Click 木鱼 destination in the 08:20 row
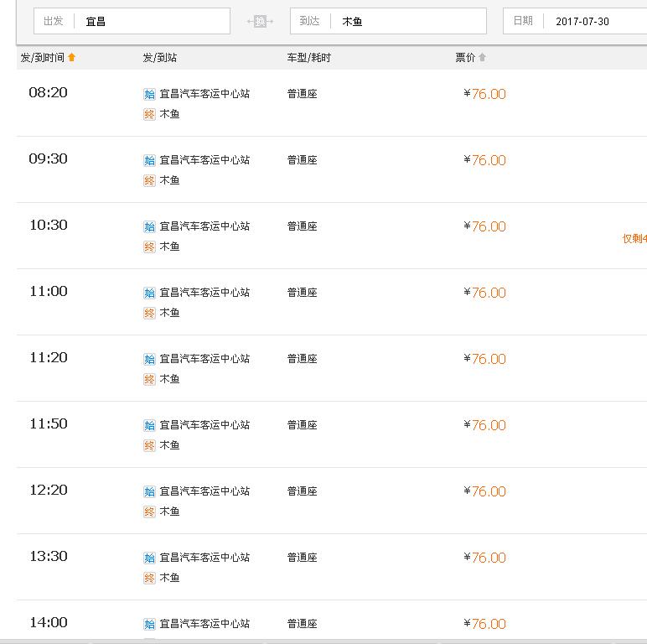The width and height of the screenshot is (647, 644). 169,114
